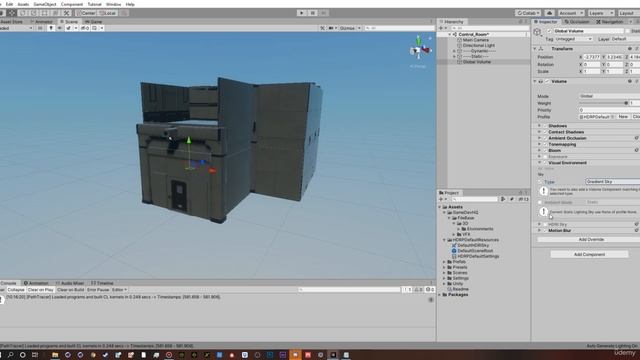The width and height of the screenshot is (640, 360).
Task: Click scene view tools wrench icon
Action: pos(322,28)
